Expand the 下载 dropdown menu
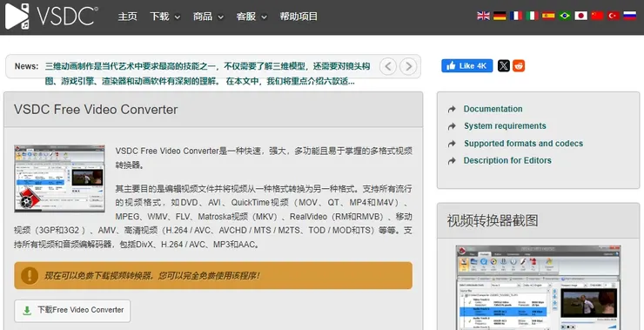Screen dimensions: 644x330 [x=165, y=17]
